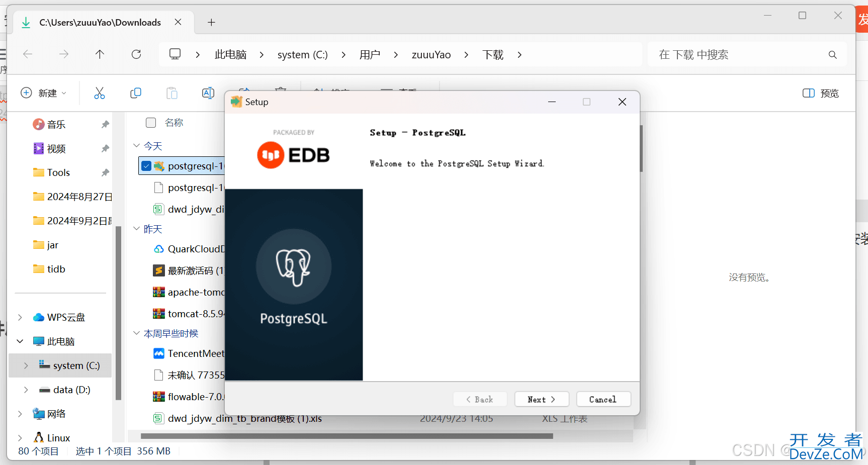This screenshot has width=868, height=465.
Task: Click the Rename icon in toolbar
Action: click(208, 93)
